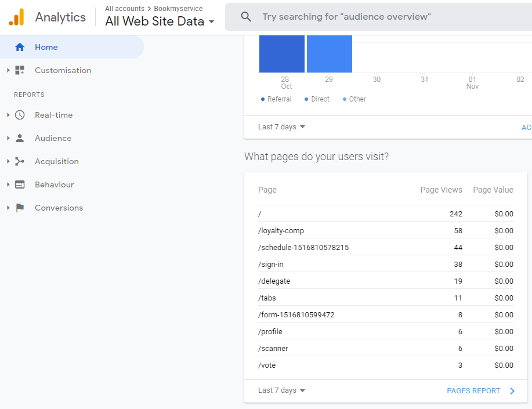Click the Customisation dashboard icon
This screenshot has width=532, height=409.
coord(20,70)
